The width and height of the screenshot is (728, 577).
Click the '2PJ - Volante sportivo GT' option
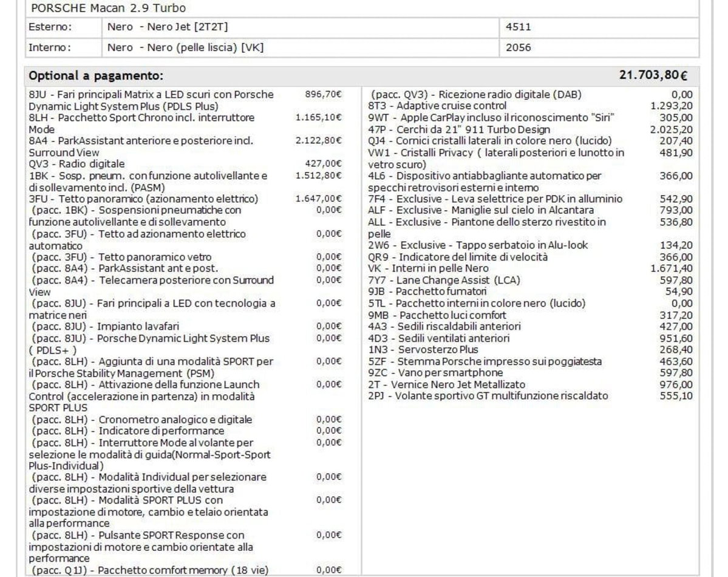[x=488, y=396]
